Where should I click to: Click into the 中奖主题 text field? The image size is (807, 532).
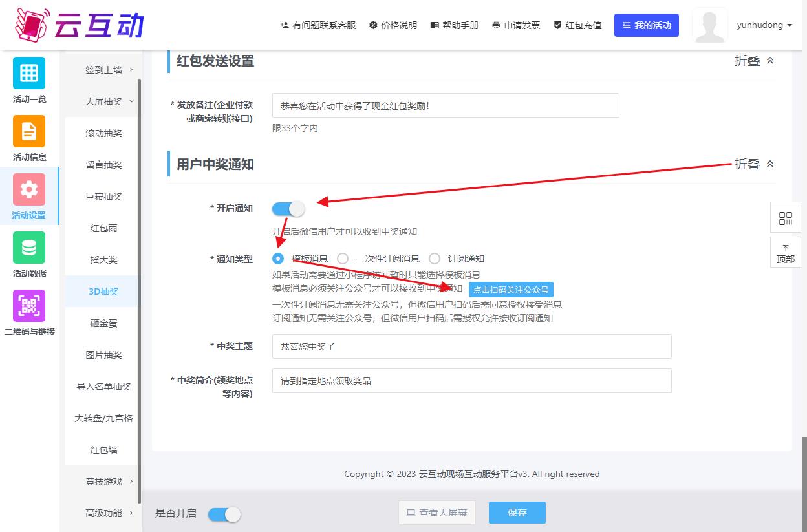click(x=471, y=346)
